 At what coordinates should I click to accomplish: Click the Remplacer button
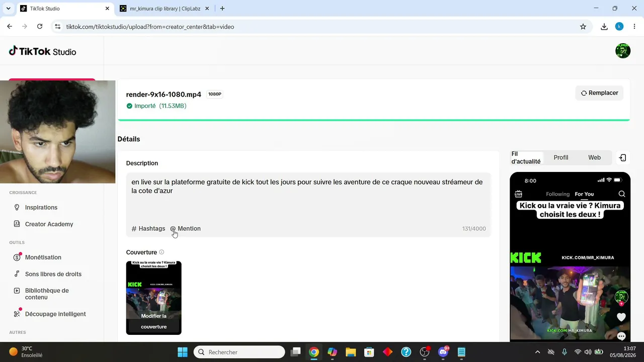[599, 93]
